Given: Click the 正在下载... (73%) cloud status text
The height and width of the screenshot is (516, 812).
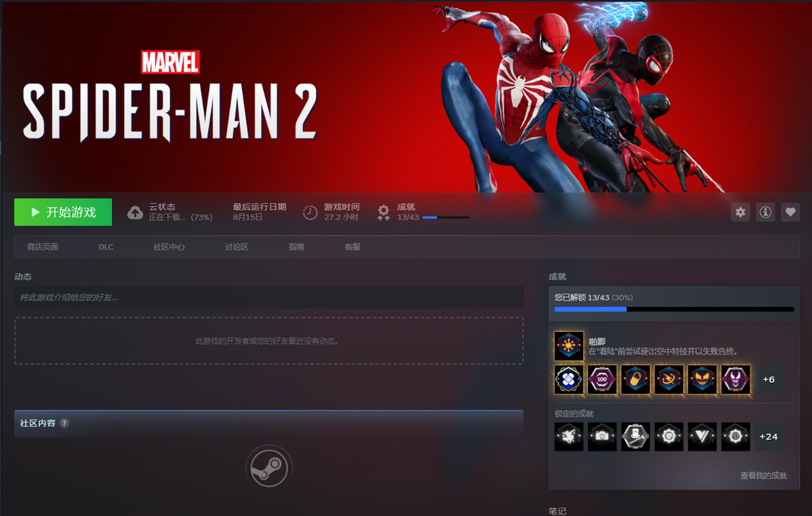Looking at the screenshot, I should [180, 217].
